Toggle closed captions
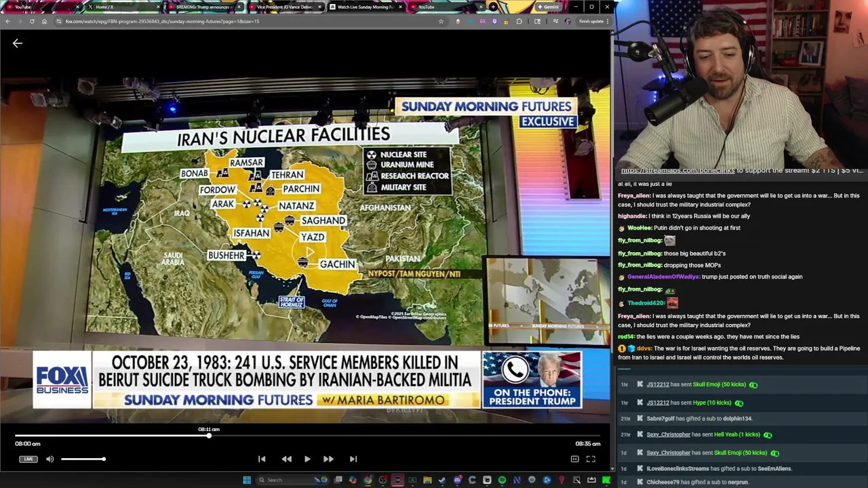 574,459
